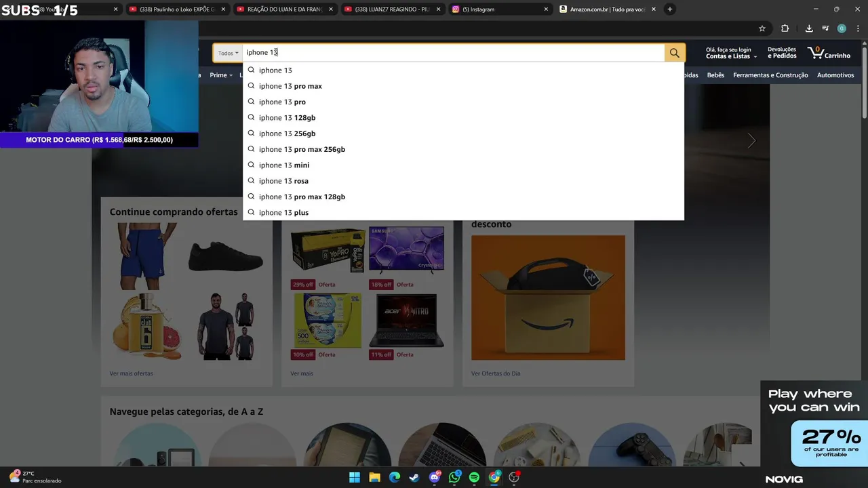Viewport: 868px width, 488px height.
Task: Select suggestion "iphone 13 pro max 128gb"
Action: [463, 197]
